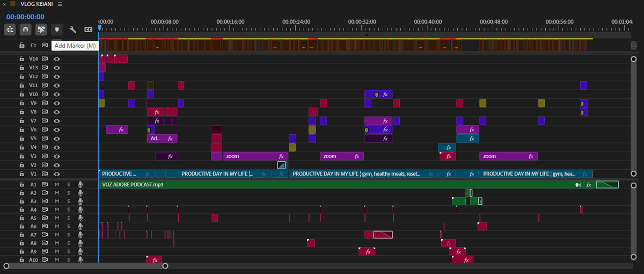Viewport: 644px width, 274px height.
Task: Toggle sync lock icon on track A1
Action: 46,184
